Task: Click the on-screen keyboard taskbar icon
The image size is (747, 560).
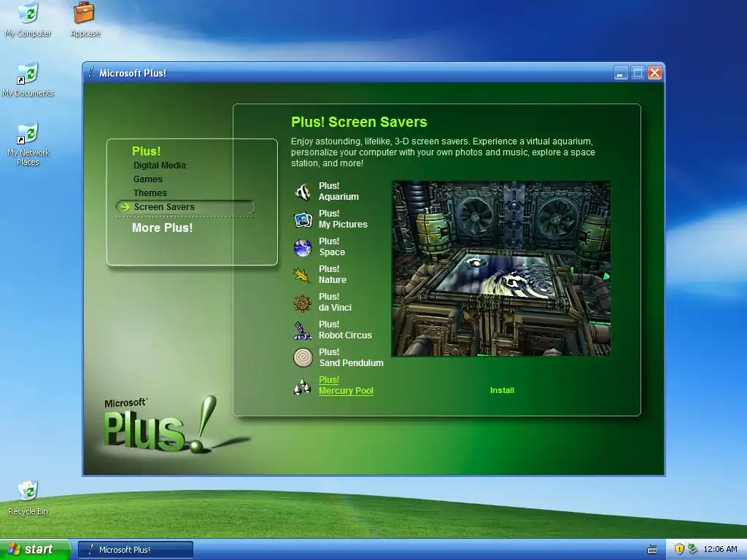Action: coord(652,550)
